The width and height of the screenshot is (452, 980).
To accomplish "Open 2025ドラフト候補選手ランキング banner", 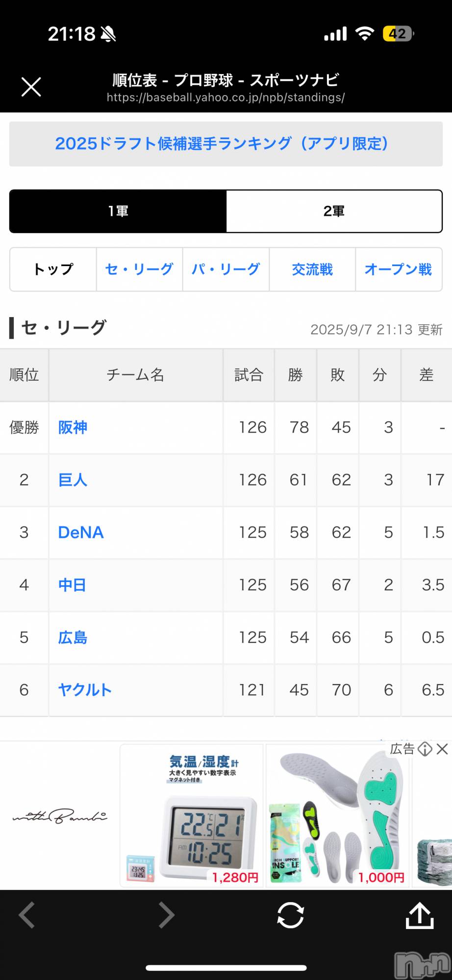I will [226, 144].
